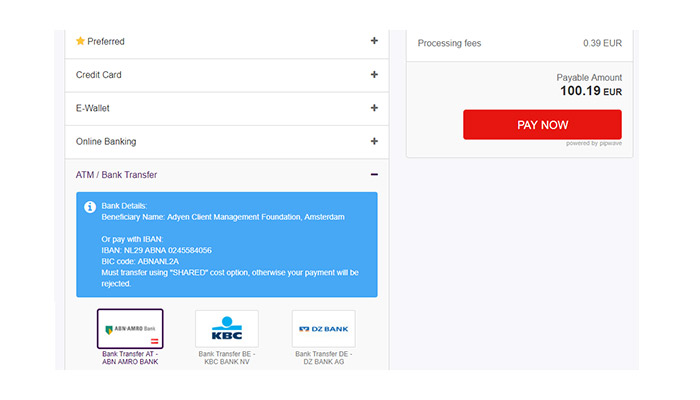Pick the DZ BANK logo
The height and width of the screenshot is (400, 700).
(323, 329)
